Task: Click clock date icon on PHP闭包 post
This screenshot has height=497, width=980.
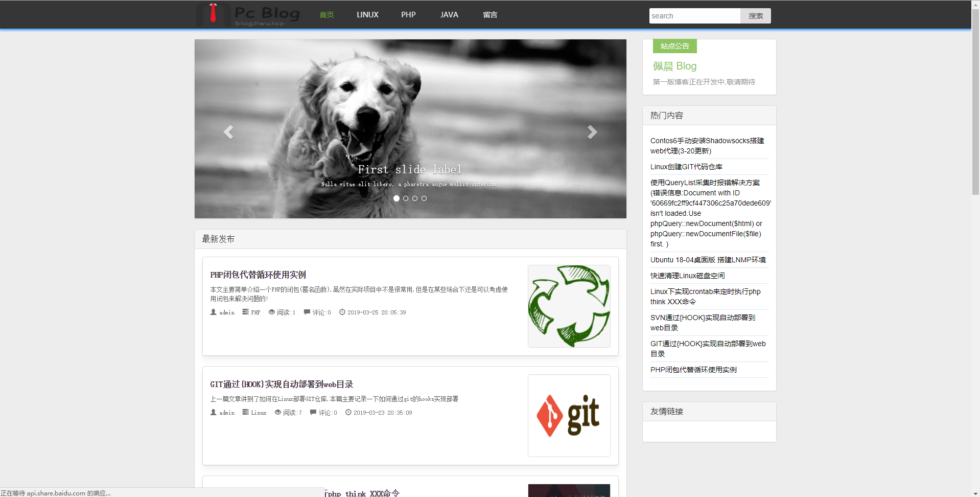Action: [x=342, y=312]
